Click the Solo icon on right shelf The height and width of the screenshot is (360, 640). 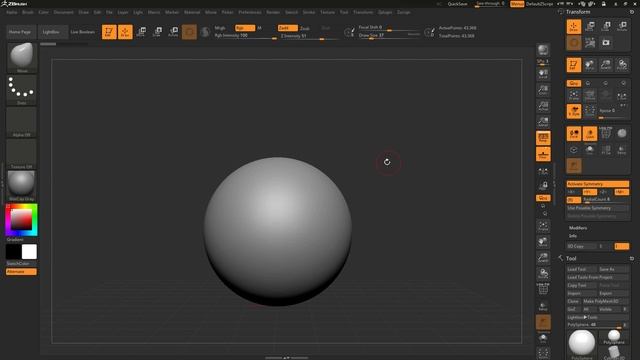[543, 338]
